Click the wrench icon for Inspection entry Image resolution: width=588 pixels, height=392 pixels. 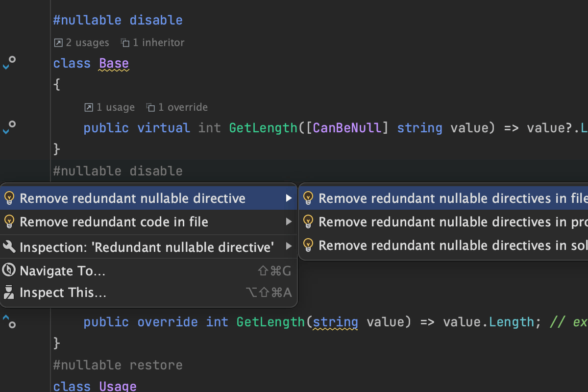(9, 246)
